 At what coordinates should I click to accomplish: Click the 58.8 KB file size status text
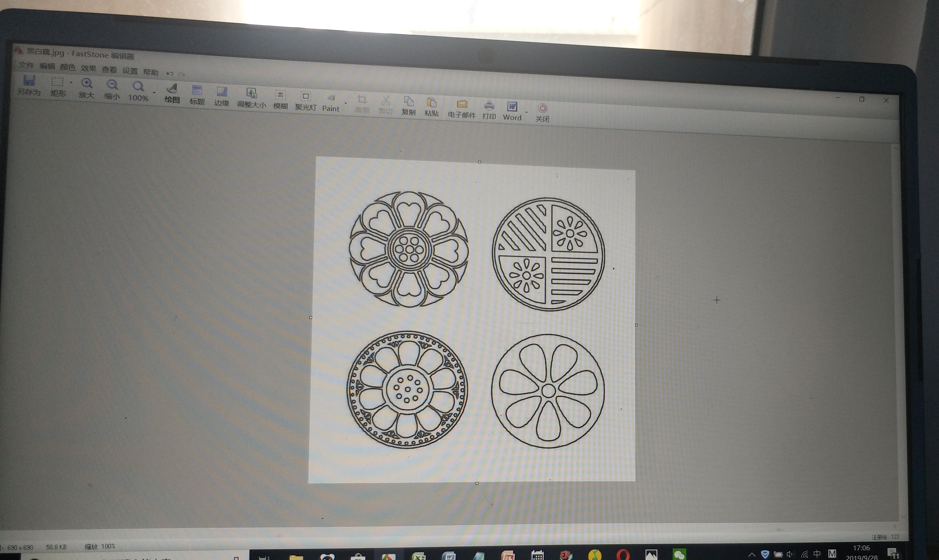pos(56,547)
